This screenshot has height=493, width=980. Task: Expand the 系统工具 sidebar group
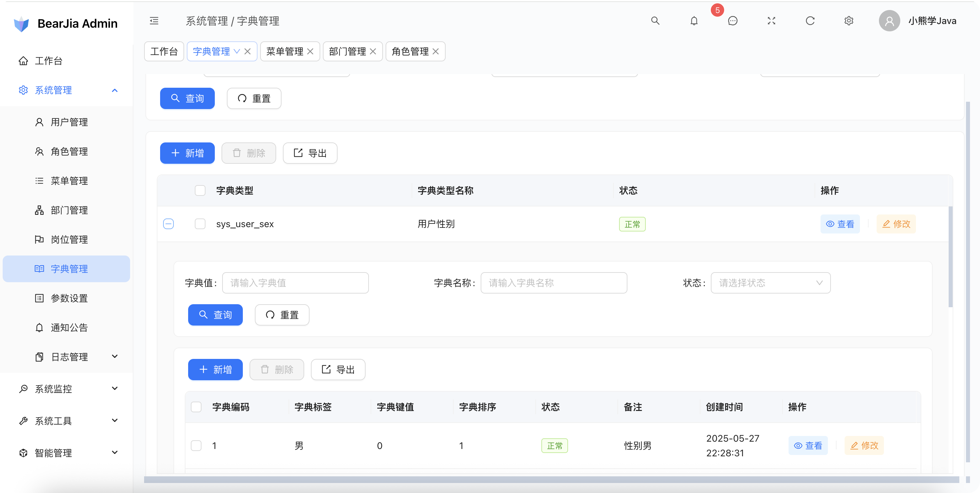point(67,421)
